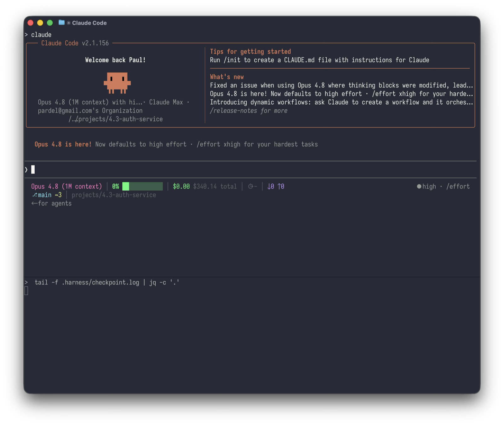Click grey 'projects/4.3-auth-service' status path
The height and width of the screenshot is (425, 504).
click(114, 195)
